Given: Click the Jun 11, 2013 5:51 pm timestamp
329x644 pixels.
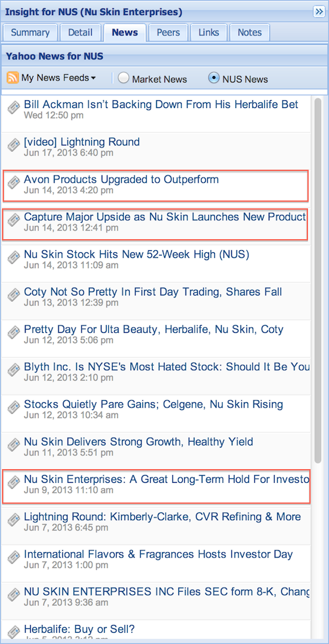Looking at the screenshot, I should click(69, 453).
